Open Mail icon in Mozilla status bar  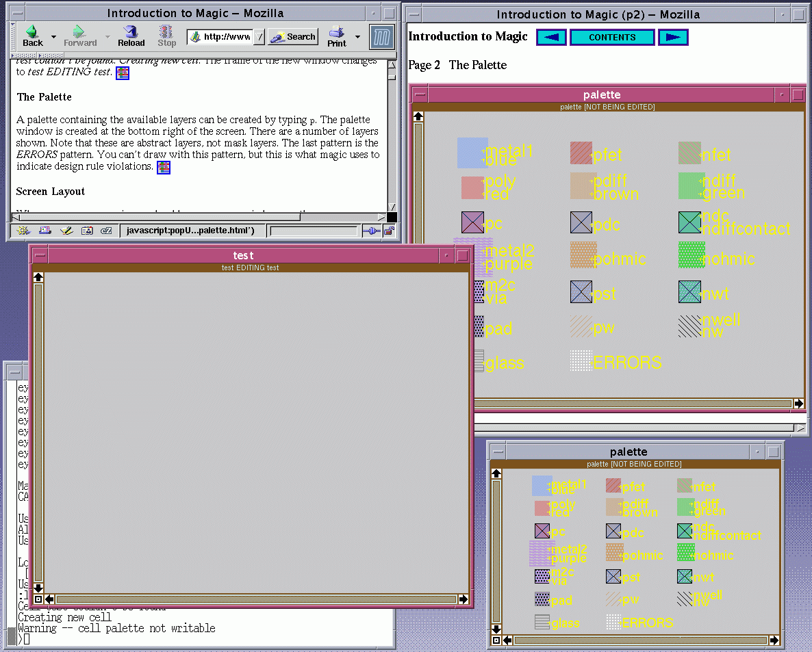[x=45, y=231]
